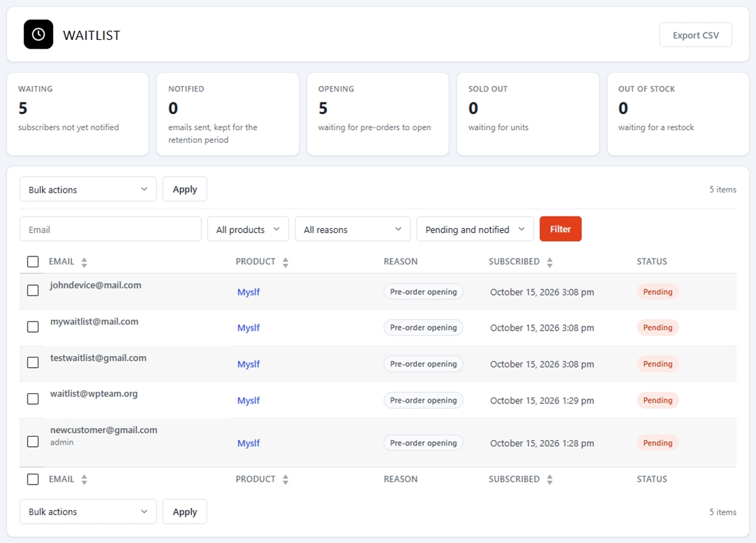Click the Apply button below the table
Viewport: 756px width, 543px height.
pyautogui.click(x=185, y=511)
